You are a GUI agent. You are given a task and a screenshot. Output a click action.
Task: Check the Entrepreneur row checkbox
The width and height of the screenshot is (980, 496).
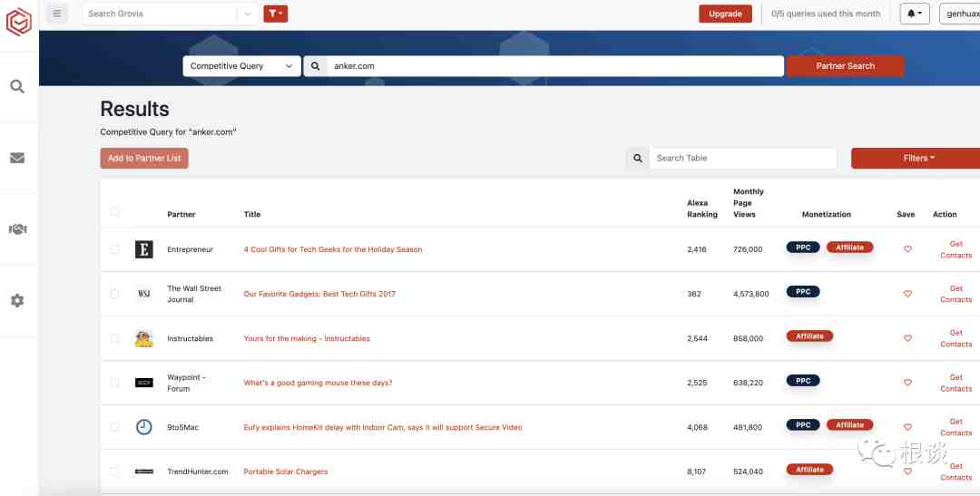point(114,249)
